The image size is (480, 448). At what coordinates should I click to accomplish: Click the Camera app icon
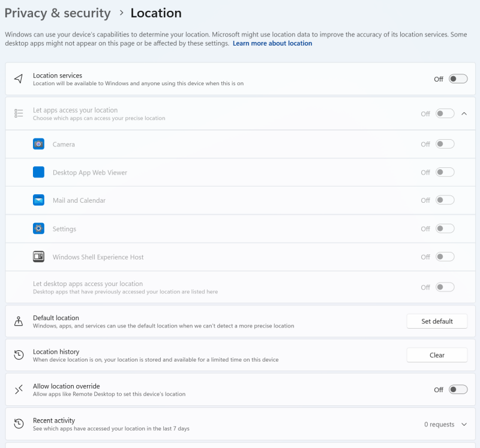[x=38, y=144]
